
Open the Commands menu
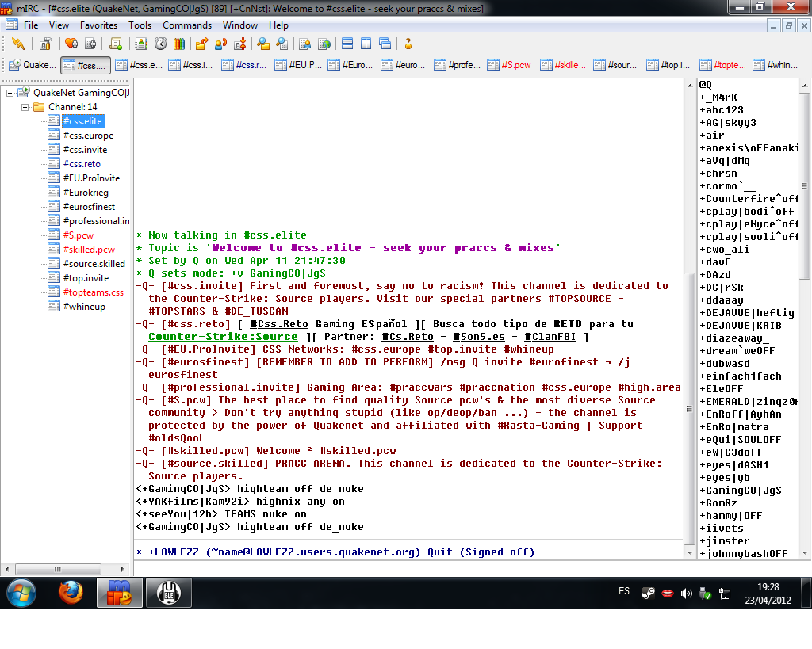click(187, 25)
